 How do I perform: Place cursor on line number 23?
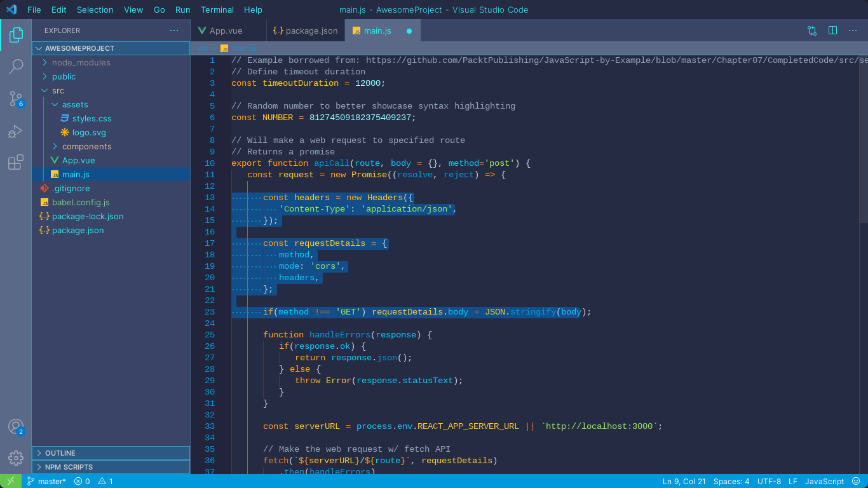pos(210,312)
